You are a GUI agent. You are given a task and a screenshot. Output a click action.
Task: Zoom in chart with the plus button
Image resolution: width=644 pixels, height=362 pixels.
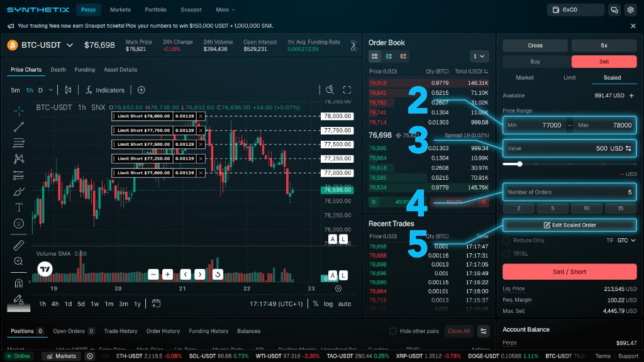click(167, 274)
